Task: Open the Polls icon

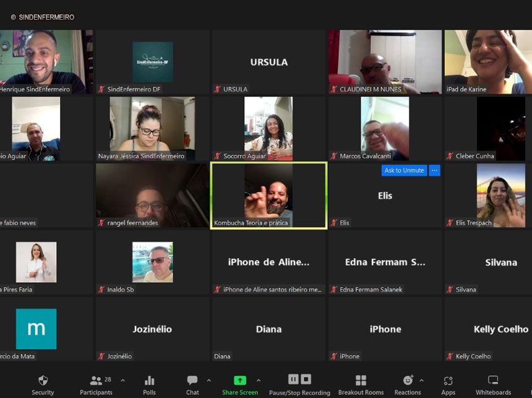Action: 149,381
